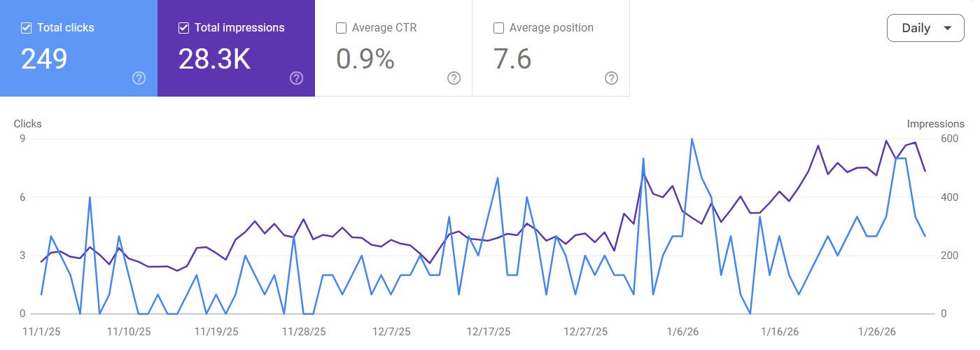Open help icon for Average position
This screenshot has width=980, height=350.
[611, 78]
